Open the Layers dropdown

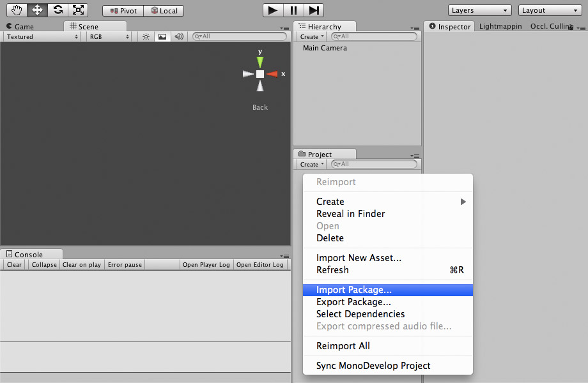coord(479,10)
